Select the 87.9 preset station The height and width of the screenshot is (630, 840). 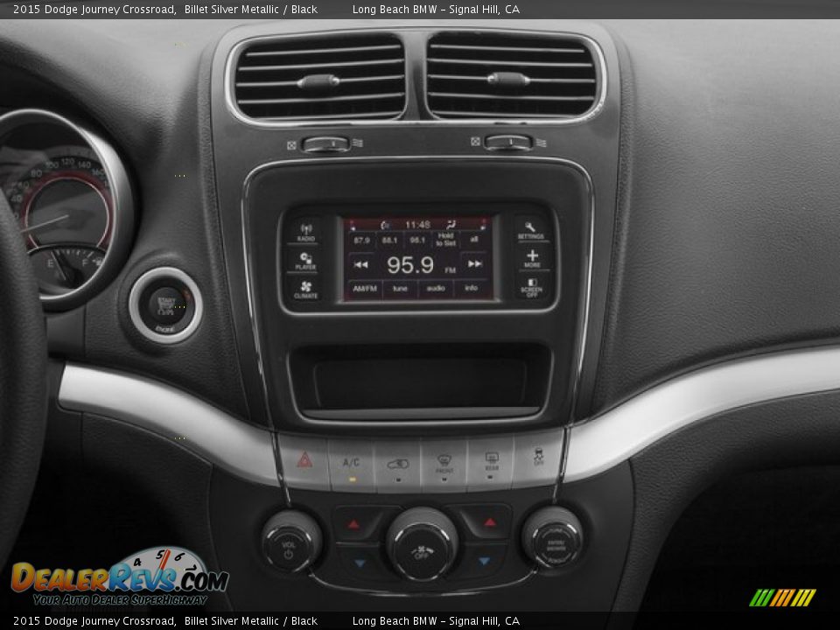coord(361,240)
